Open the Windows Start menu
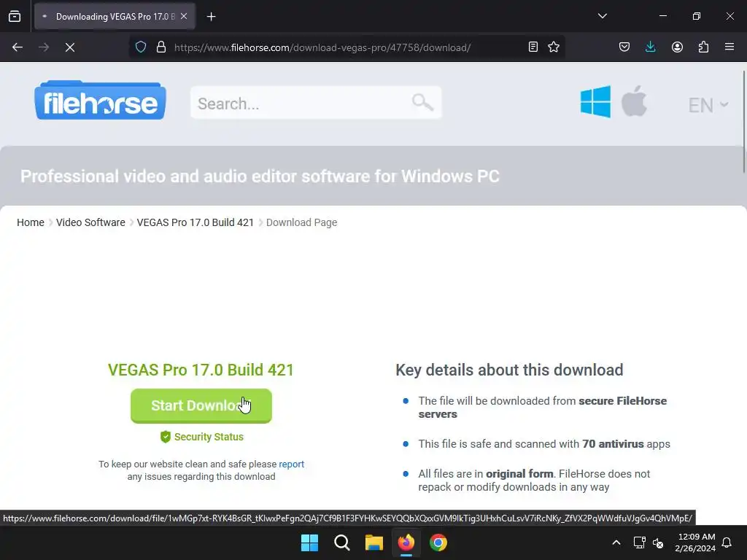The height and width of the screenshot is (560, 747). (309, 542)
